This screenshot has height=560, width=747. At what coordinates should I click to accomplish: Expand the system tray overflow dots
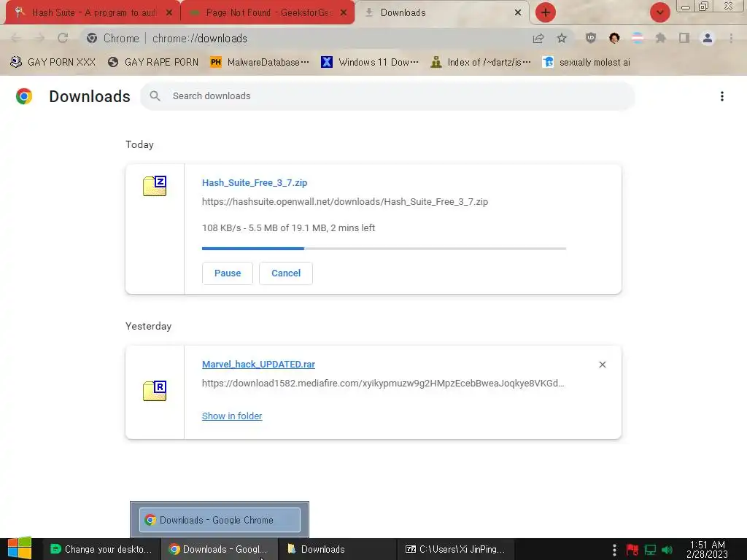tap(614, 550)
